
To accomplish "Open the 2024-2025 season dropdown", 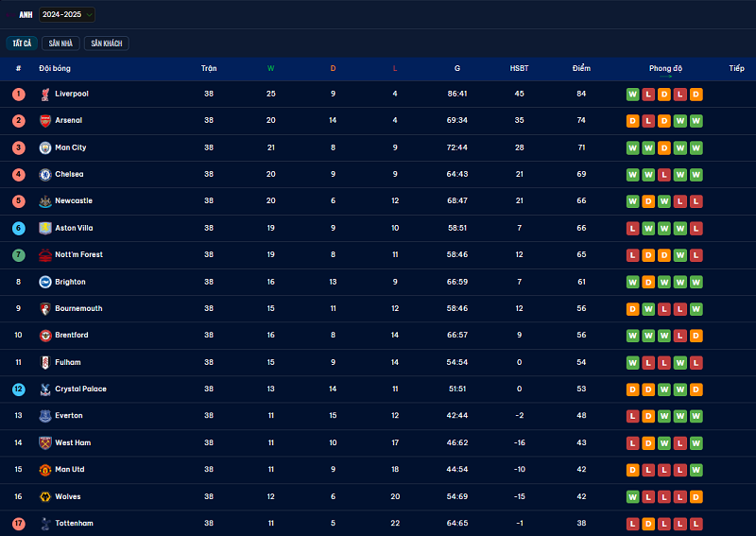I will [x=66, y=14].
